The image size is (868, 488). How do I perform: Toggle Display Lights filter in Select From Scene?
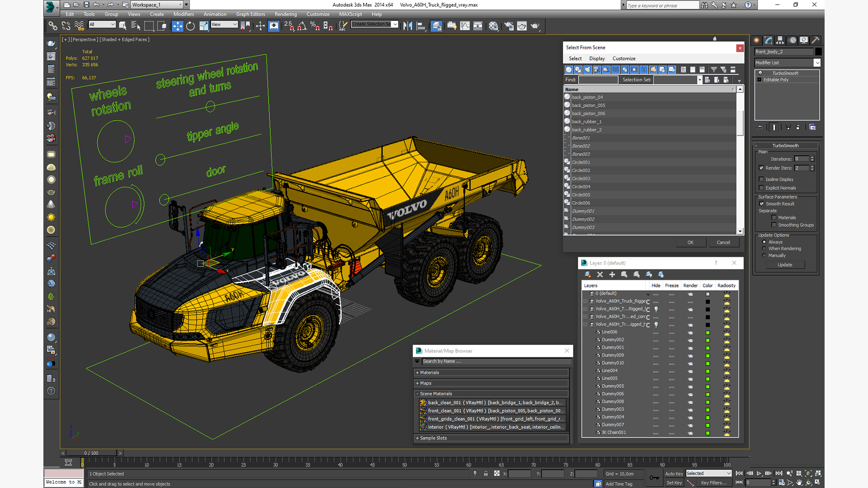tap(587, 70)
